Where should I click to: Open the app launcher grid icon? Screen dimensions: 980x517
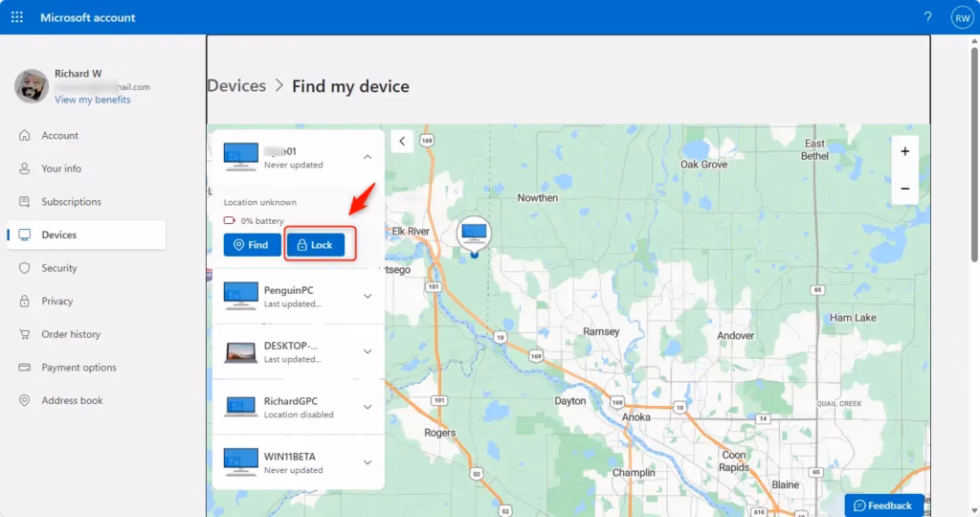(x=17, y=17)
